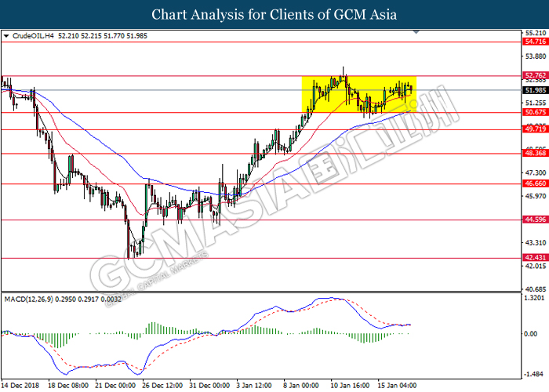Image resolution: width=549 pixels, height=392 pixels.
Task: Click the 26 Dec 12:00 time label
Action: pos(162,386)
